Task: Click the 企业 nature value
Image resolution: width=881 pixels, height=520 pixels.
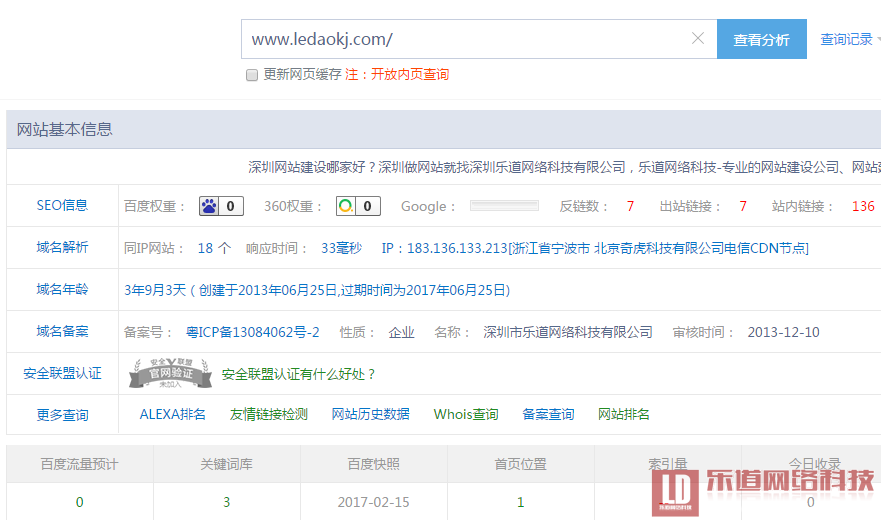Action: point(401,332)
